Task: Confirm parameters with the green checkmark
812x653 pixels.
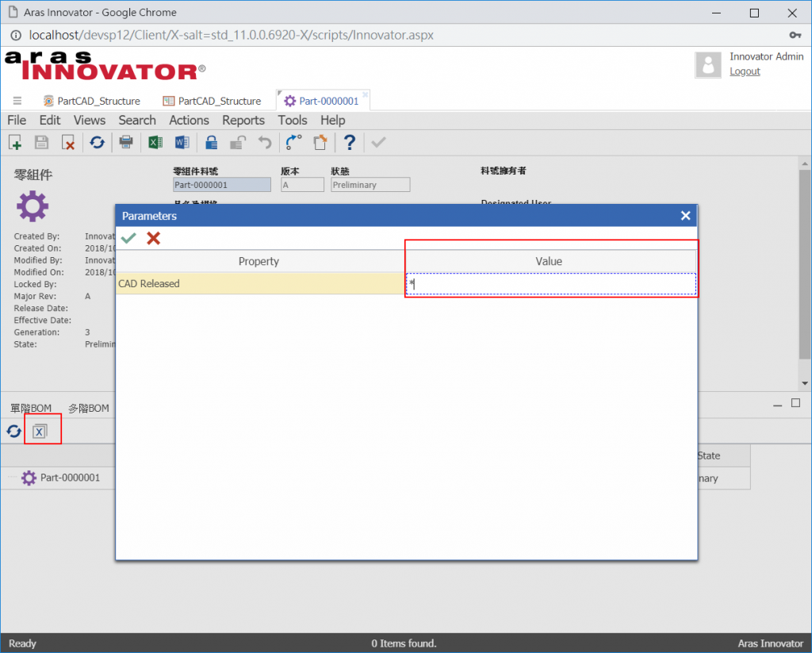Action: click(128, 238)
